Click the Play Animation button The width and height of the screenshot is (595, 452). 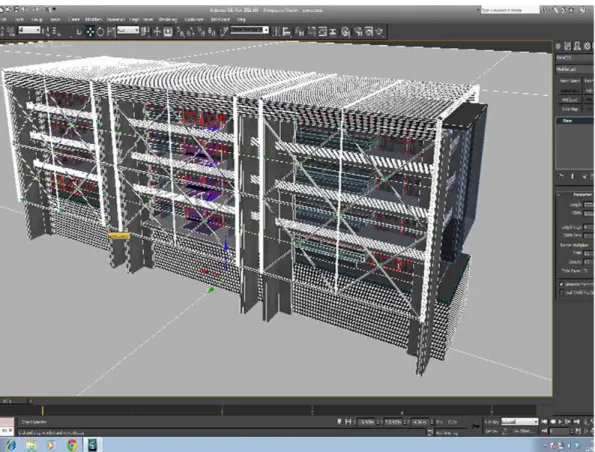pyautogui.click(x=560, y=422)
